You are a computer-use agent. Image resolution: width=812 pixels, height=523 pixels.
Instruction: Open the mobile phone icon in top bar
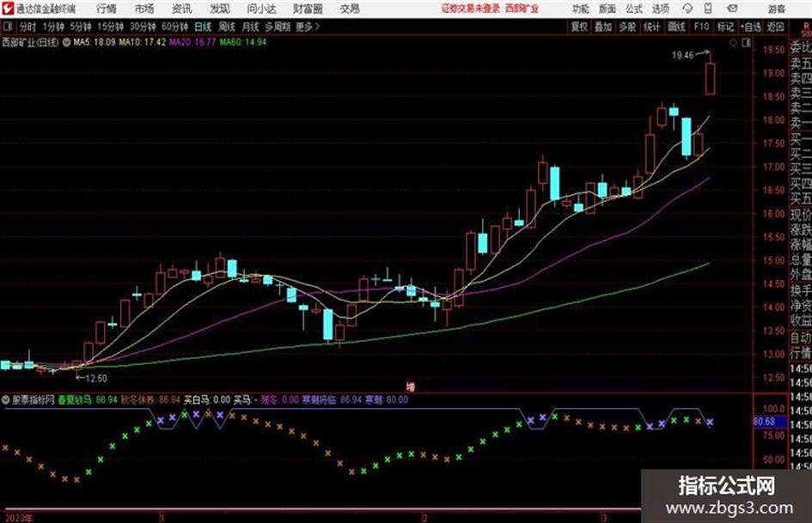pos(708,9)
